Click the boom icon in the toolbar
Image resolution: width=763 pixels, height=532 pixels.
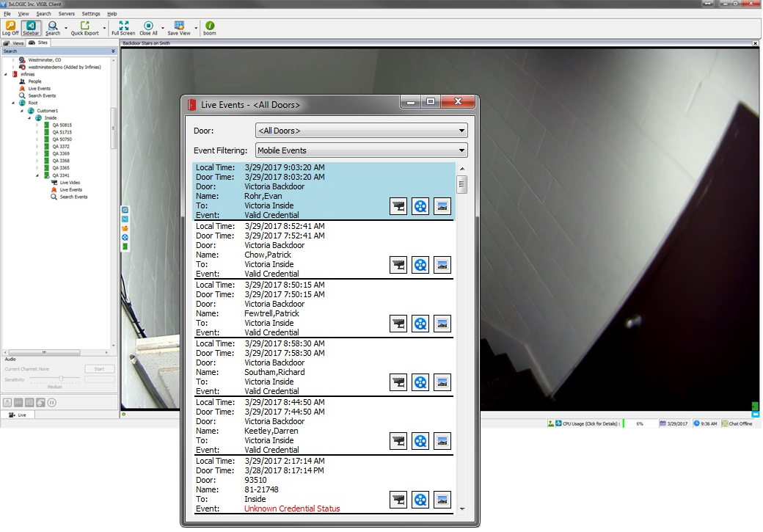pos(209,27)
